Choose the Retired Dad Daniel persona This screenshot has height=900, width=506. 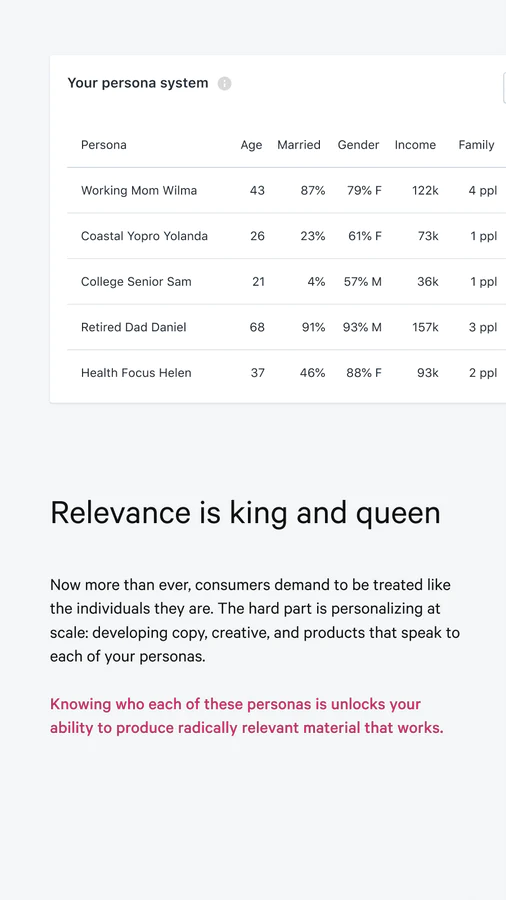[x=286, y=327]
